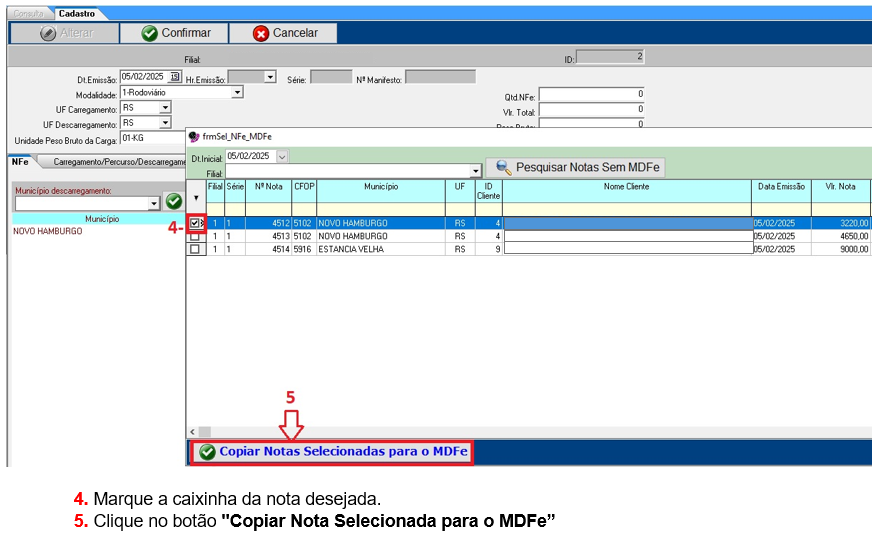The width and height of the screenshot is (872, 536).
Task: Check the checkbox for nota 4514
Action: 195,249
